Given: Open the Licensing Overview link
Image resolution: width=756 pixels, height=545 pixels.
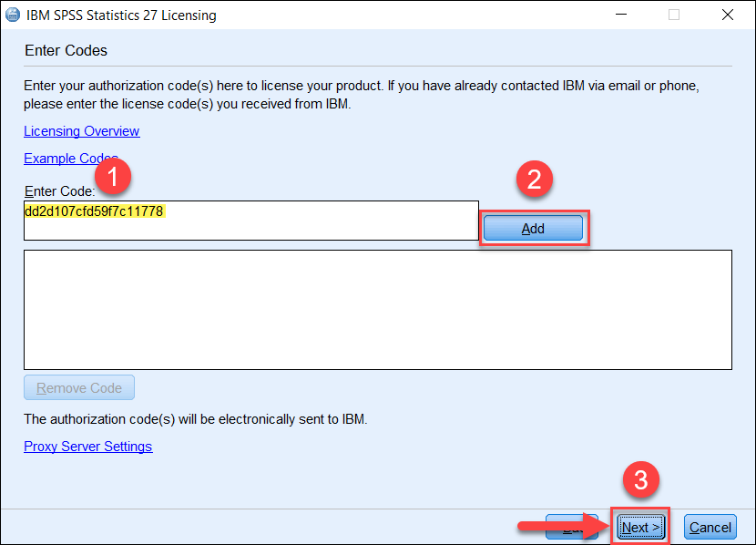Looking at the screenshot, I should [x=81, y=131].
